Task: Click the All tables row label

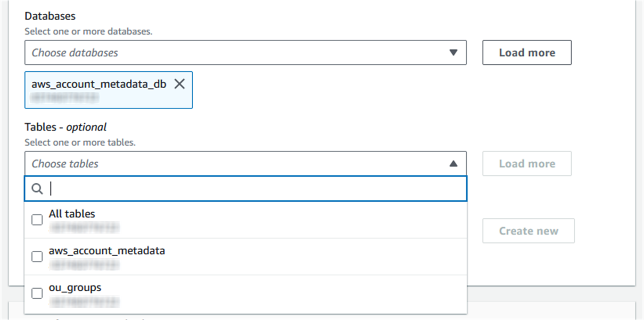Action: pos(72,214)
